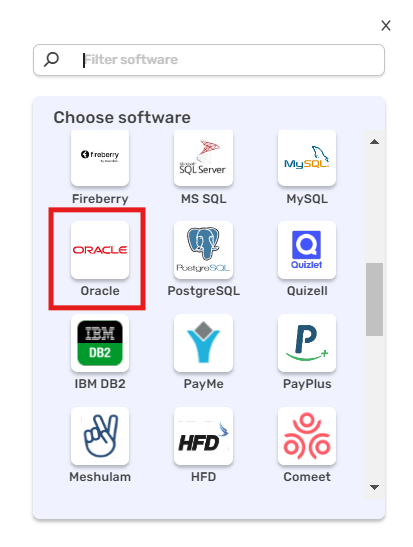Select the Fireberry software icon
Image resolution: width=413 pixels, height=547 pixels.
point(100,158)
